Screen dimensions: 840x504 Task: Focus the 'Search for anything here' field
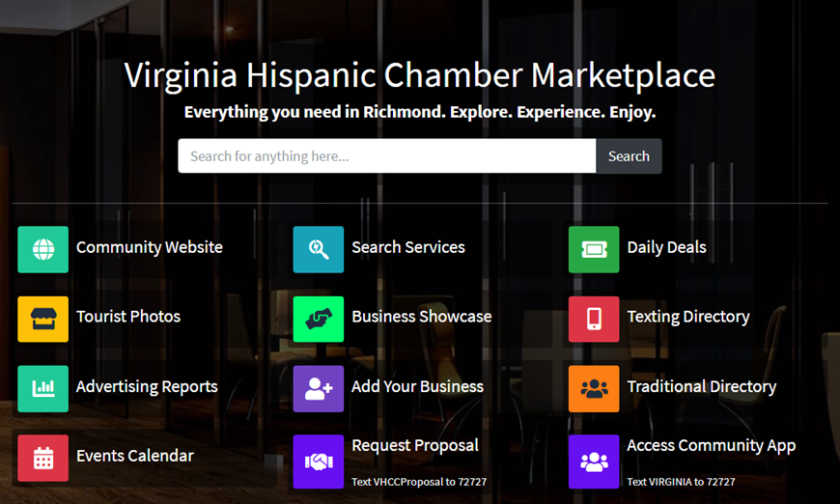point(387,155)
